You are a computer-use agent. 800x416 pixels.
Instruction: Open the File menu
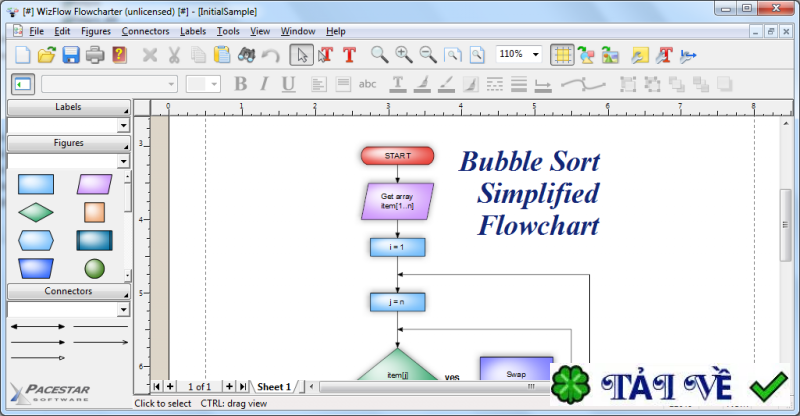click(36, 31)
